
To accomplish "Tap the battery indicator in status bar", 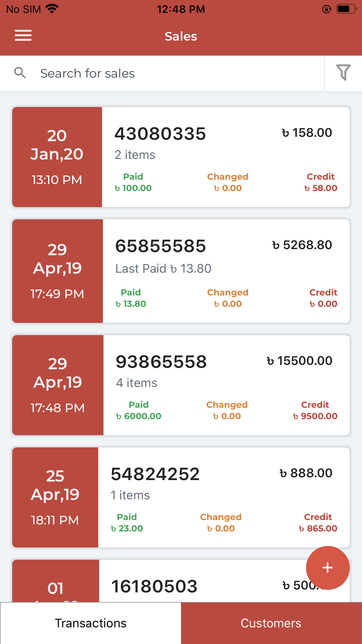I will 346,9.
